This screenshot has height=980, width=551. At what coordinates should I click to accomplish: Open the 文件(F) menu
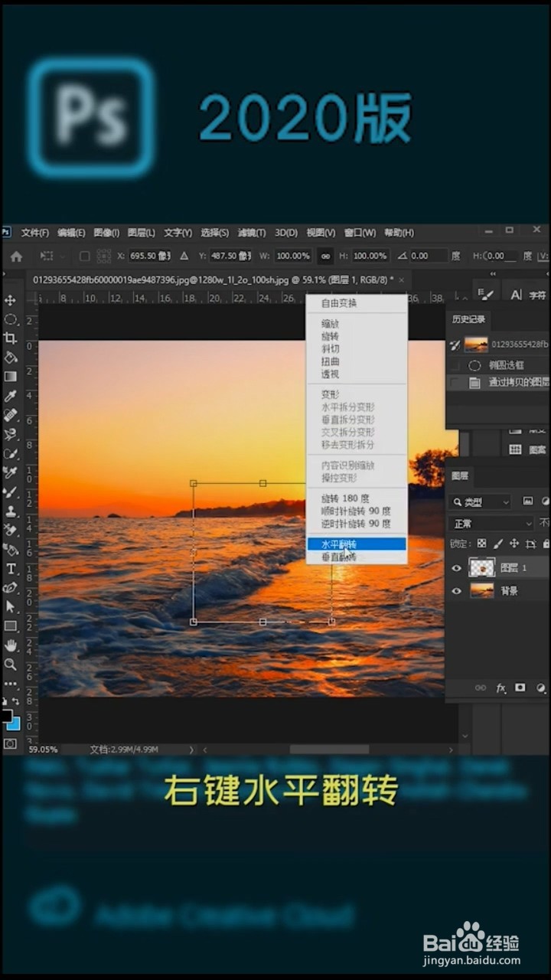pyautogui.click(x=35, y=233)
